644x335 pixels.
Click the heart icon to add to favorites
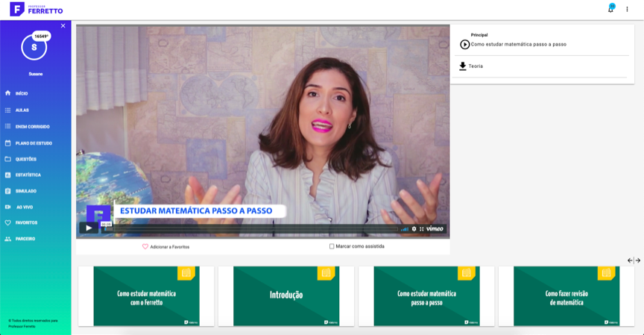(x=145, y=246)
